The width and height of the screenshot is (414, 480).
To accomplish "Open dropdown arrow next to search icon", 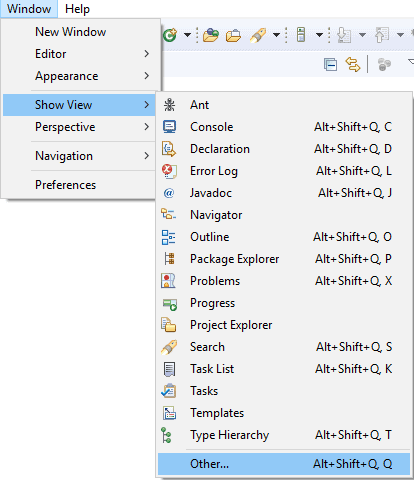I will pos(276,35).
